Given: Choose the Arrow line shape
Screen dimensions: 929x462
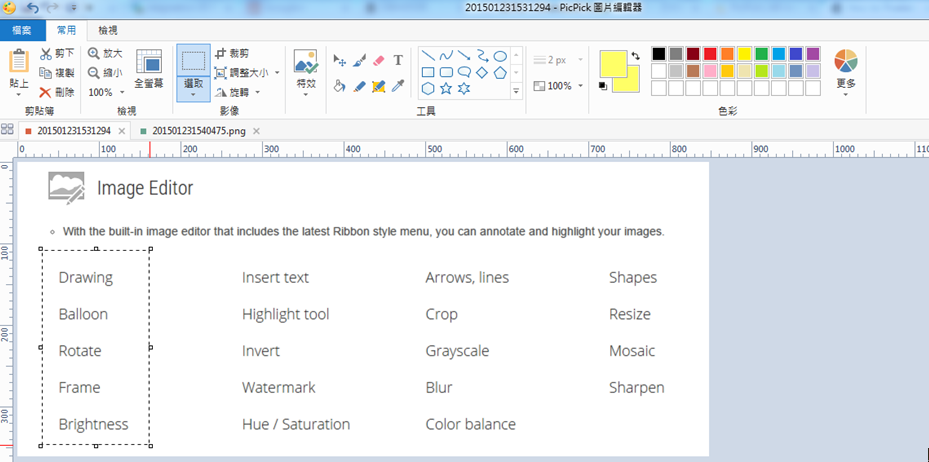Looking at the screenshot, I should click(x=464, y=56).
